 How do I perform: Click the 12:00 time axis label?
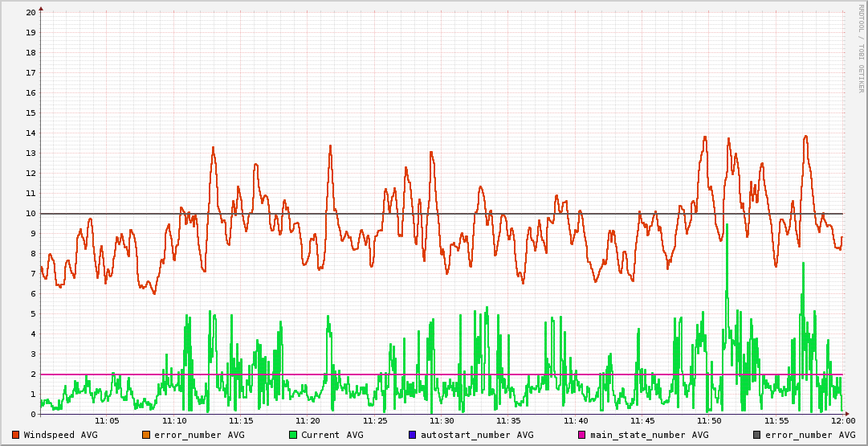click(x=842, y=421)
